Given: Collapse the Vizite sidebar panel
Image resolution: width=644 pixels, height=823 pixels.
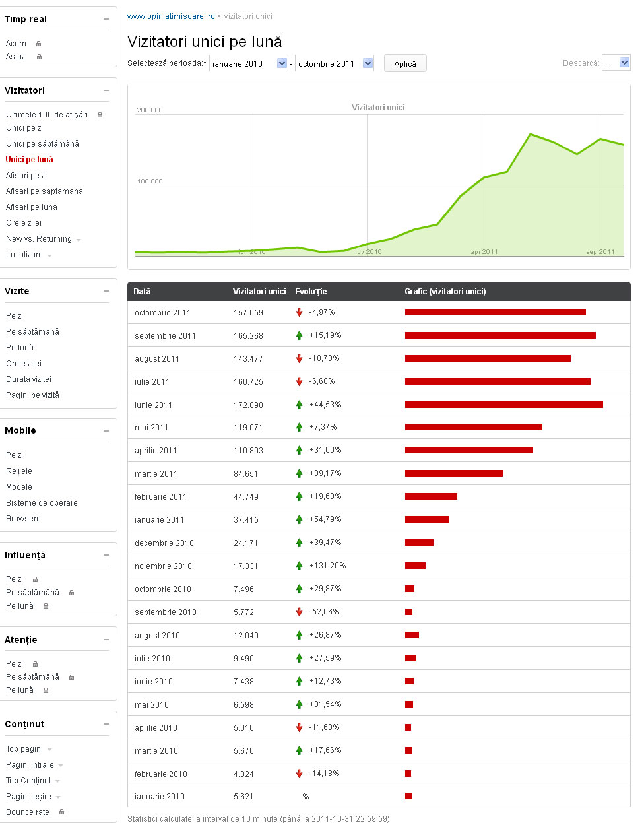Looking at the screenshot, I should (x=106, y=291).
